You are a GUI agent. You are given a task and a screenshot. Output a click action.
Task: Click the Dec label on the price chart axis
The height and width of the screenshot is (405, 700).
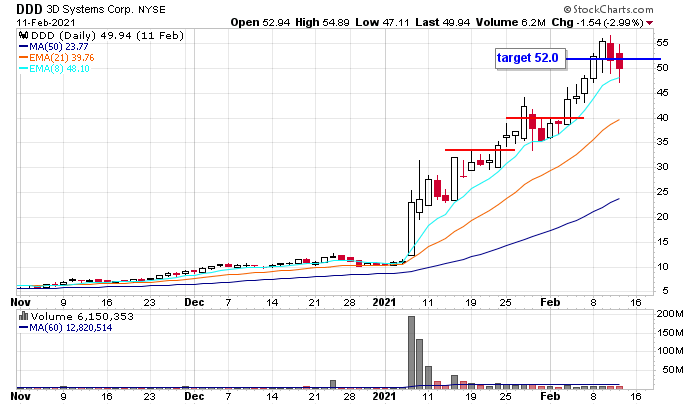tap(194, 302)
